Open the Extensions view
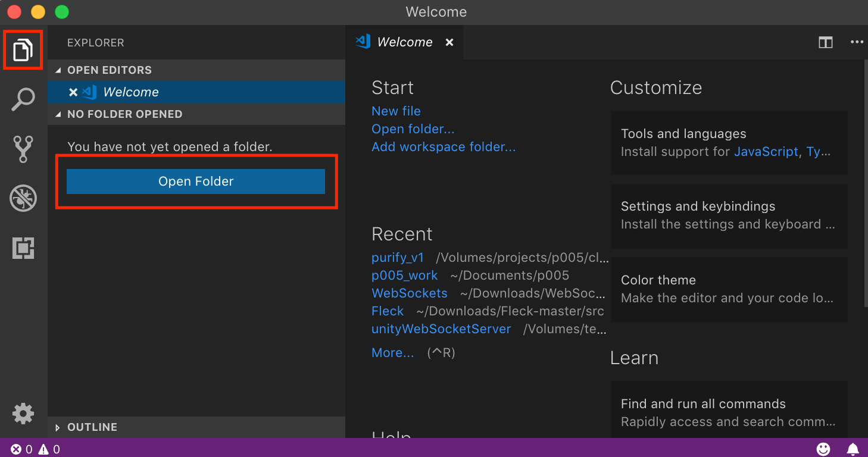Screen dimensions: 868x457 pyautogui.click(x=23, y=248)
